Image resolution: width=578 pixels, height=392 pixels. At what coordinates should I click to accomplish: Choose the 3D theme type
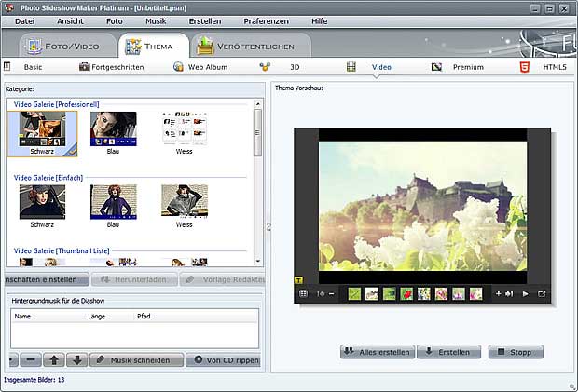click(x=295, y=67)
